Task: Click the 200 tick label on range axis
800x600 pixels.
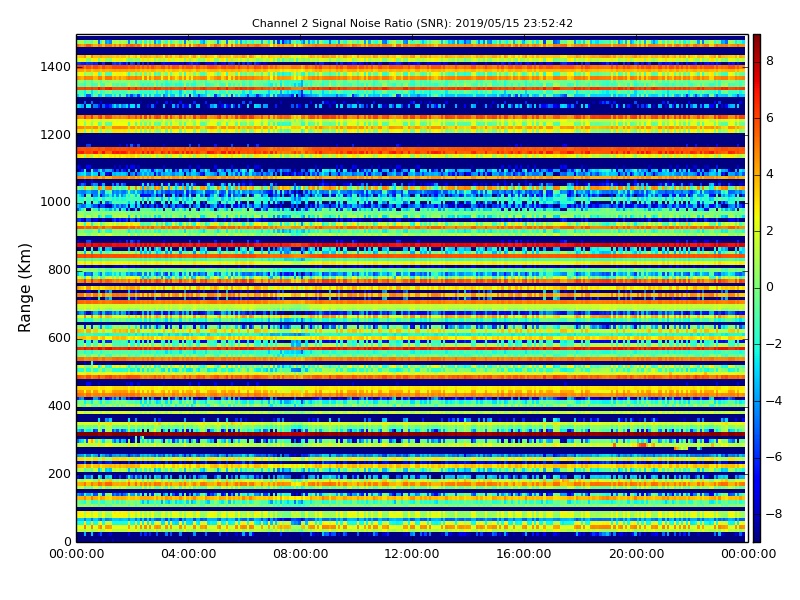Action: click(x=59, y=473)
